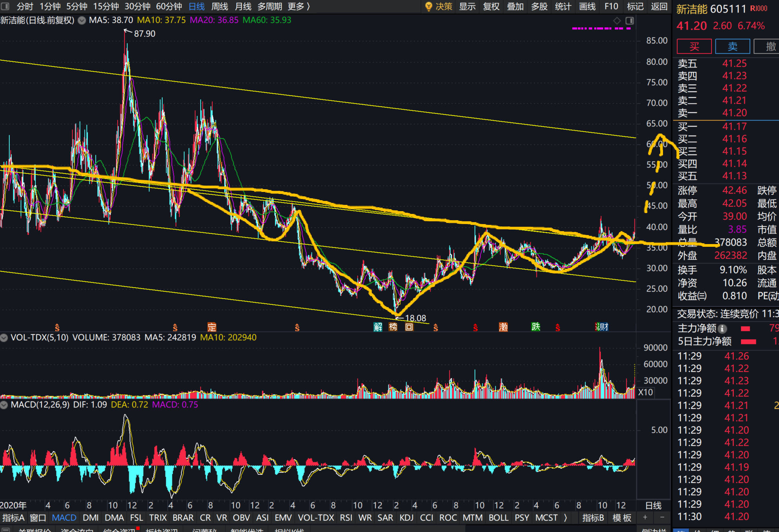Image resolution: width=779 pixels, height=532 pixels.
Task: Click the 激 event marker icon
Action: [503, 327]
